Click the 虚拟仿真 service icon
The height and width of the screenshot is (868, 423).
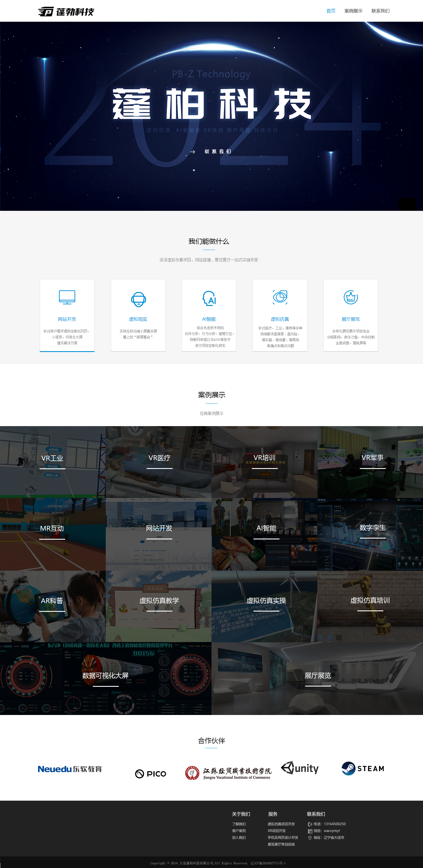[x=280, y=297]
